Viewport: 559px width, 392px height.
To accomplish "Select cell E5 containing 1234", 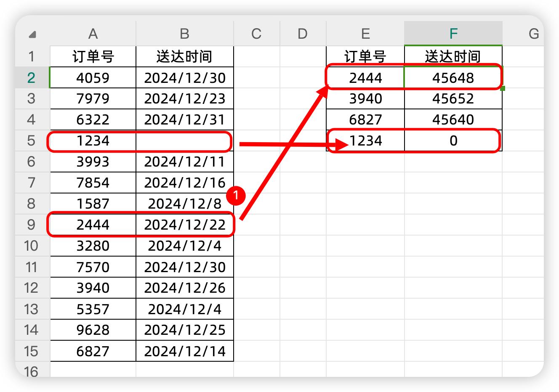I will click(365, 140).
